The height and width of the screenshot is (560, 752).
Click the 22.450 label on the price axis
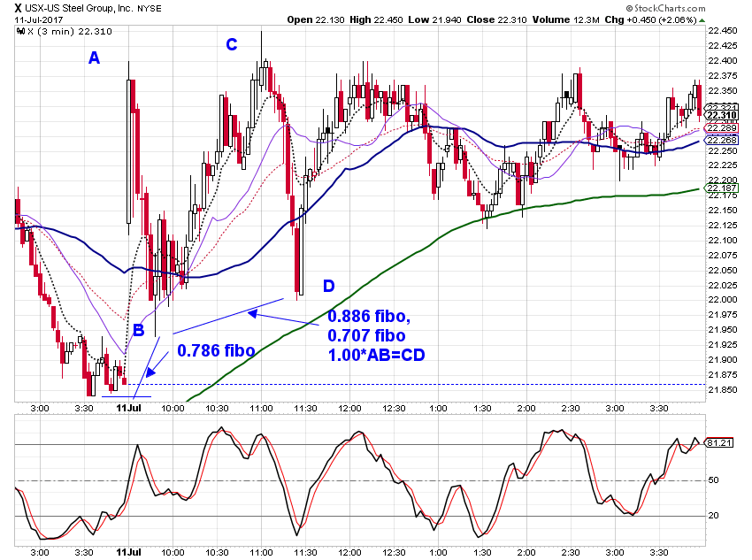(x=723, y=31)
